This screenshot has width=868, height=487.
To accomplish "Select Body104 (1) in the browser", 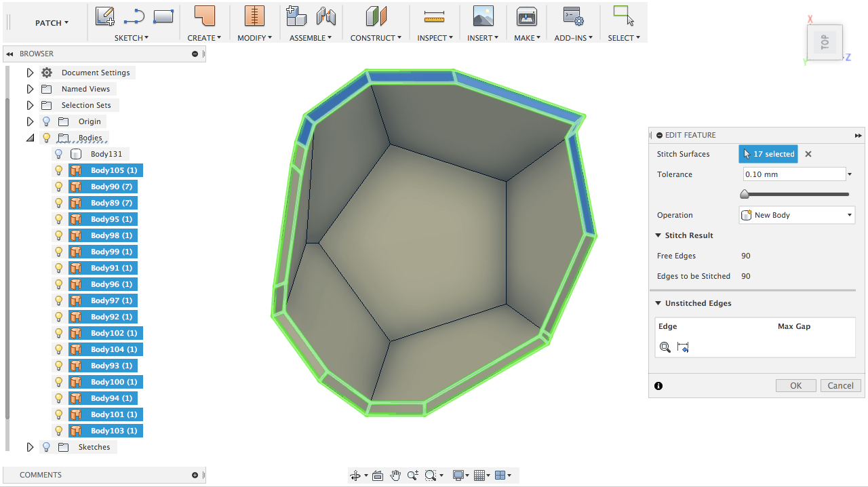I will coord(113,349).
